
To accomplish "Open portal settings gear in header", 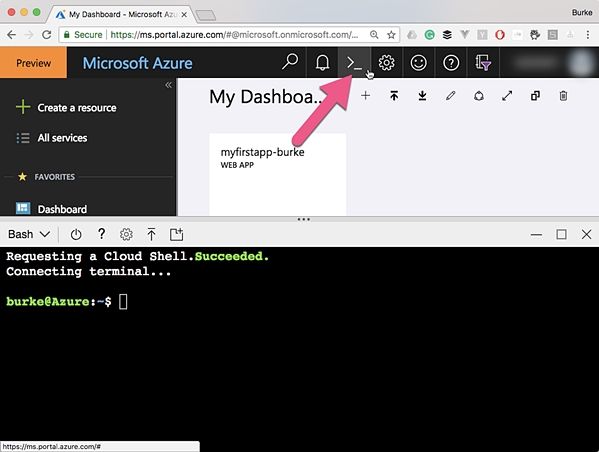I will [386, 63].
